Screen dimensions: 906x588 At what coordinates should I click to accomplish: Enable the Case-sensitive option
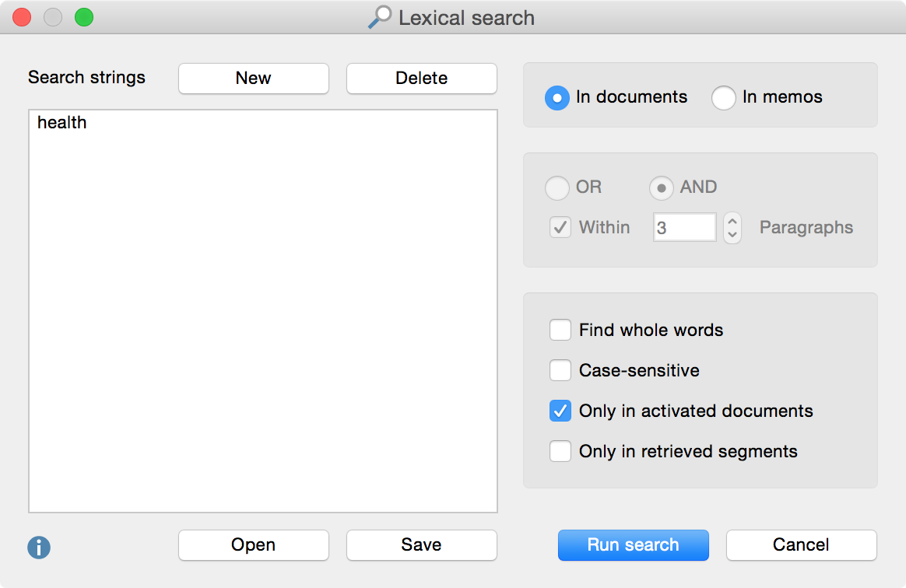(x=560, y=371)
